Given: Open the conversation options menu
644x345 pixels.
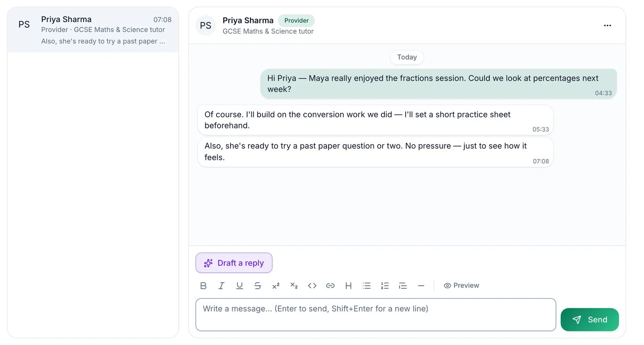Looking at the screenshot, I should point(607,25).
